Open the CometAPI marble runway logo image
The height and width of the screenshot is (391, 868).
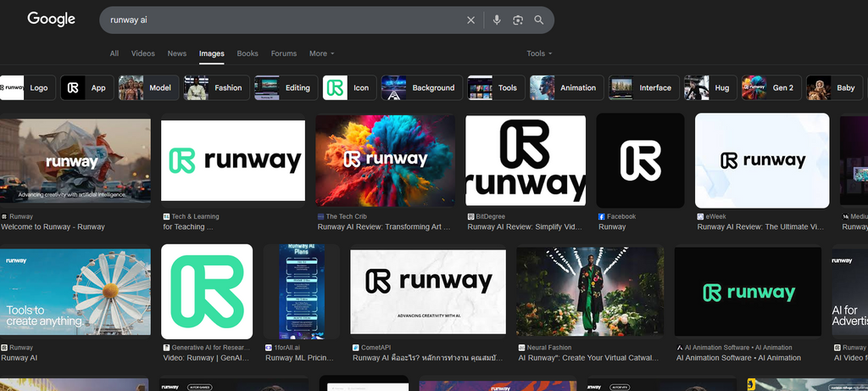[428, 292]
